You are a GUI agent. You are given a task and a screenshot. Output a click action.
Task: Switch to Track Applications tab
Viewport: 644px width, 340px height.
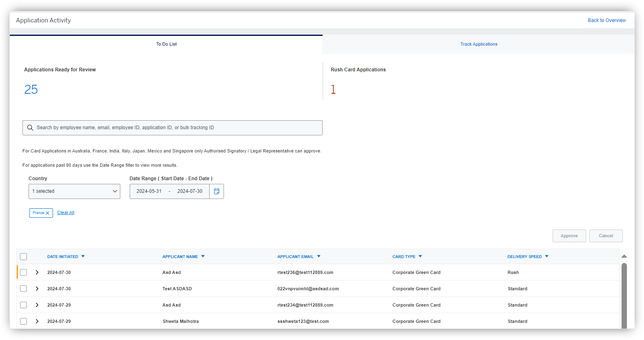click(478, 44)
